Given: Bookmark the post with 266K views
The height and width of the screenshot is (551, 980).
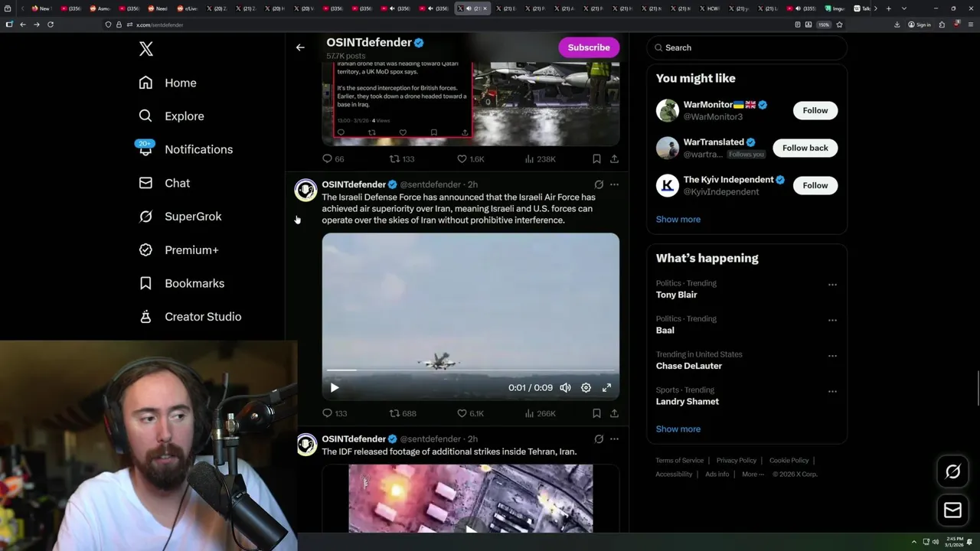Looking at the screenshot, I should click(x=596, y=413).
